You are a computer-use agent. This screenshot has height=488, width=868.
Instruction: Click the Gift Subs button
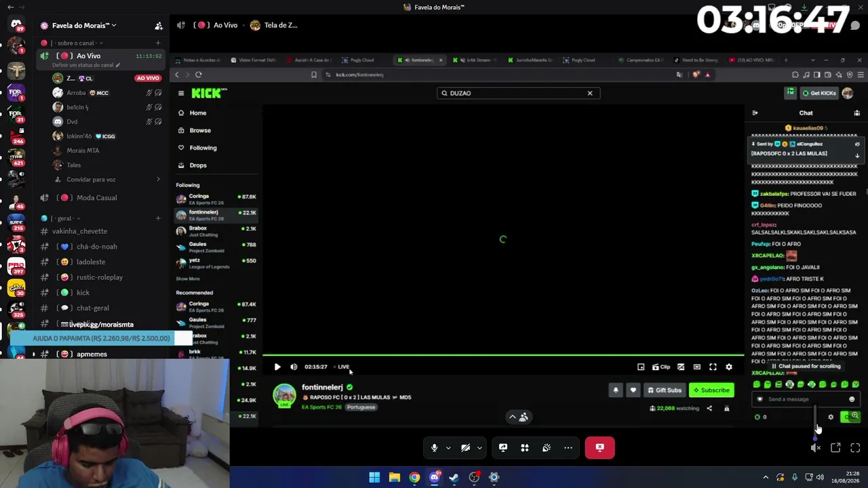tap(665, 390)
